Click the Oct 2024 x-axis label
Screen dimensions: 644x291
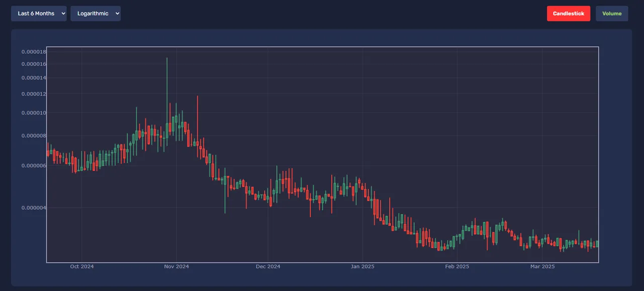tap(82, 266)
